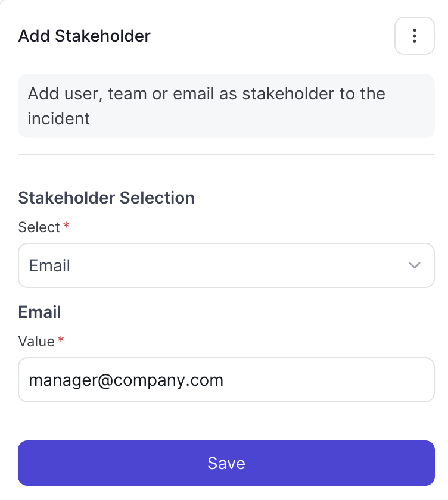
Task: Click the red asterisk next to Select
Action: (x=66, y=226)
